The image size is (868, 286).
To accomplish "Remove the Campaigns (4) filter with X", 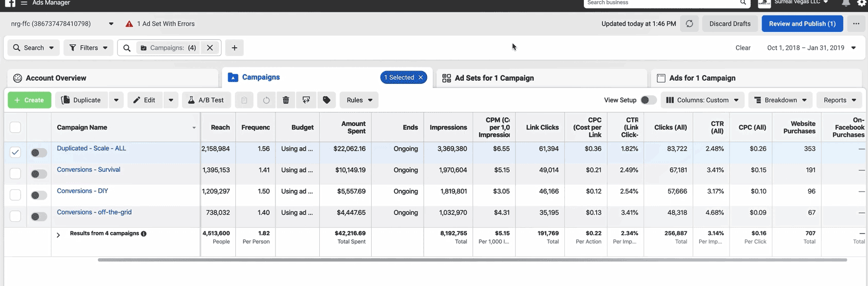I will pos(210,48).
